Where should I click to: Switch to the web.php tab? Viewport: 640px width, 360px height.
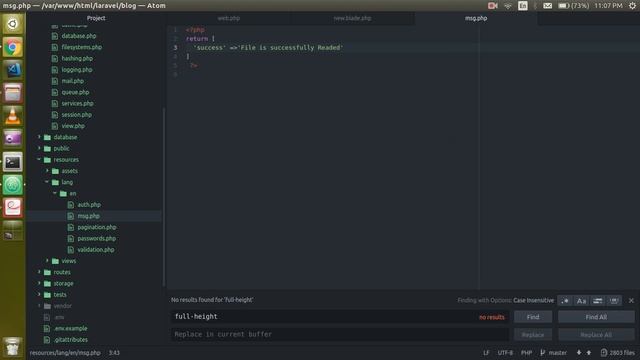point(229,18)
